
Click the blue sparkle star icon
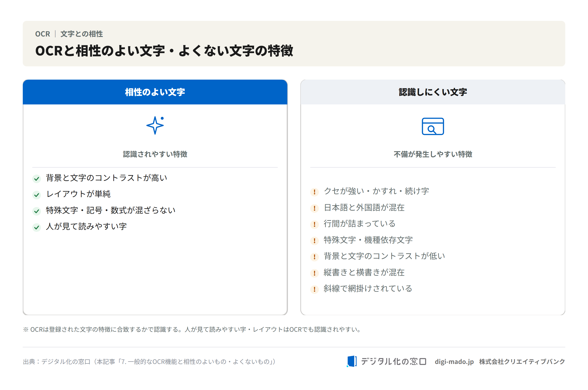point(155,125)
